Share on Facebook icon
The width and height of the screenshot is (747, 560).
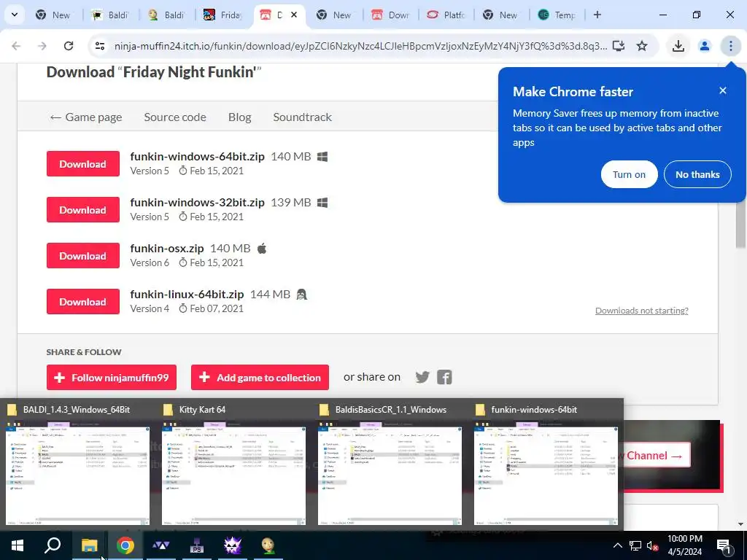[x=444, y=377]
